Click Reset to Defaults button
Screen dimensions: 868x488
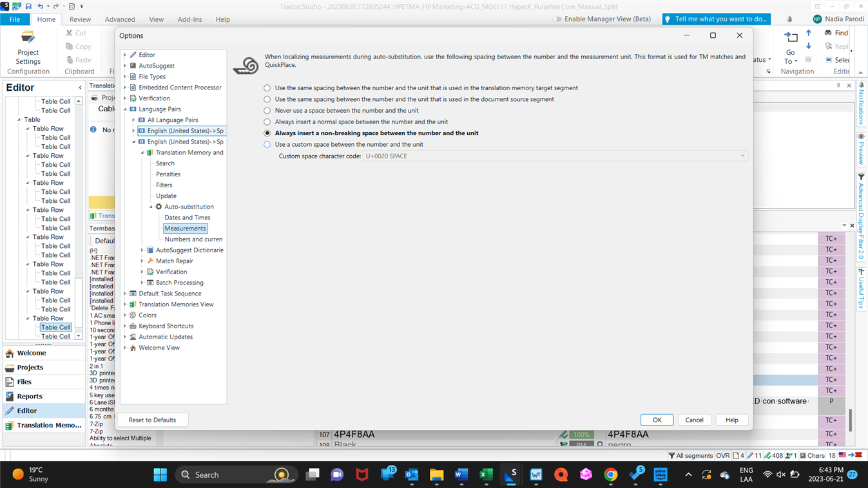(152, 420)
